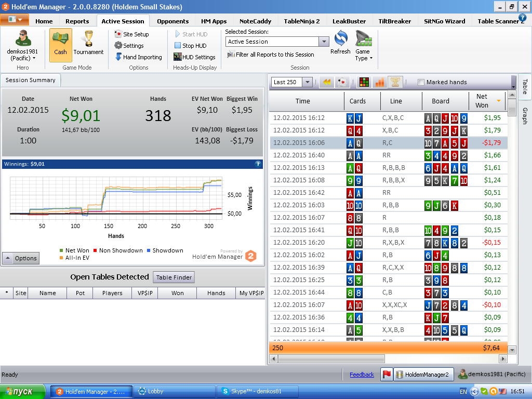Open the HM Apps tab

point(214,21)
